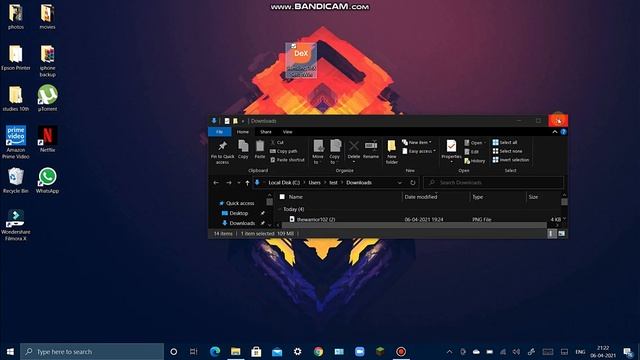Open the Copy to dropdown
This screenshot has width=640, height=360.
(x=335, y=152)
